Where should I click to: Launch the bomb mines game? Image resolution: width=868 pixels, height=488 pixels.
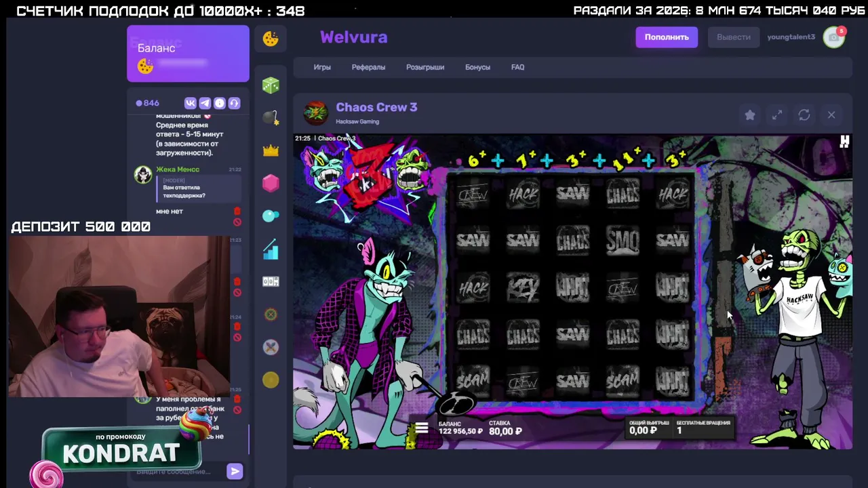pos(271,118)
